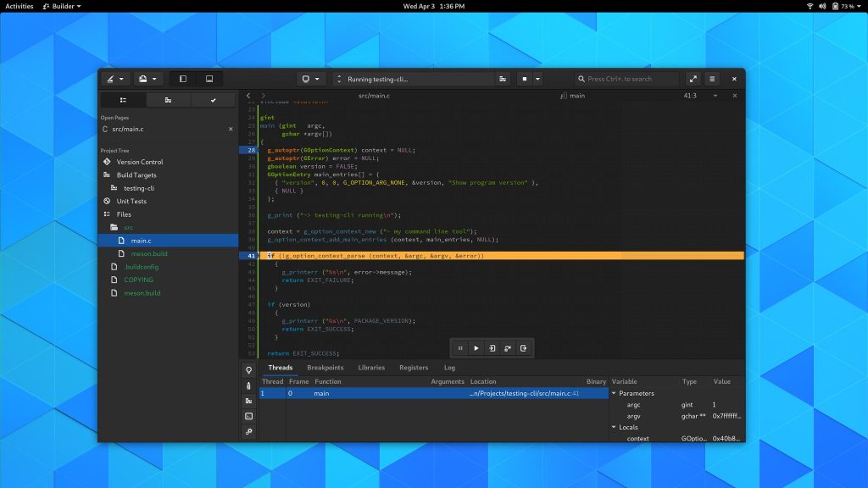Viewport: 868px width, 488px height.
Task: Select the argv variable row
Action: click(676, 416)
